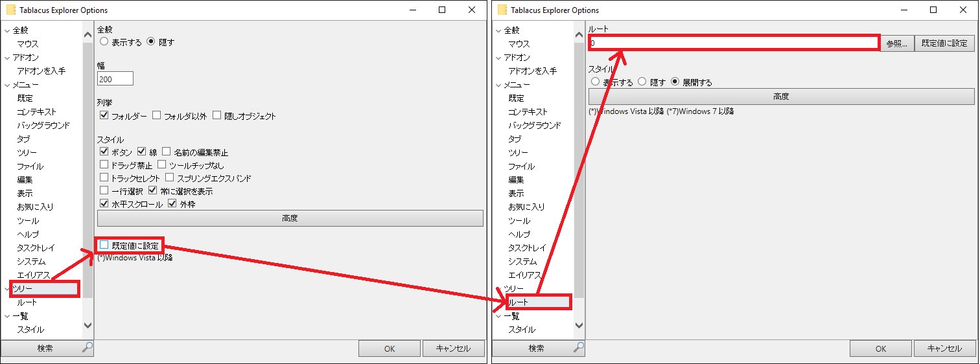Select the 隠す radio in left window's 全般 group
This screenshot has width=980, height=364.
pos(151,42)
